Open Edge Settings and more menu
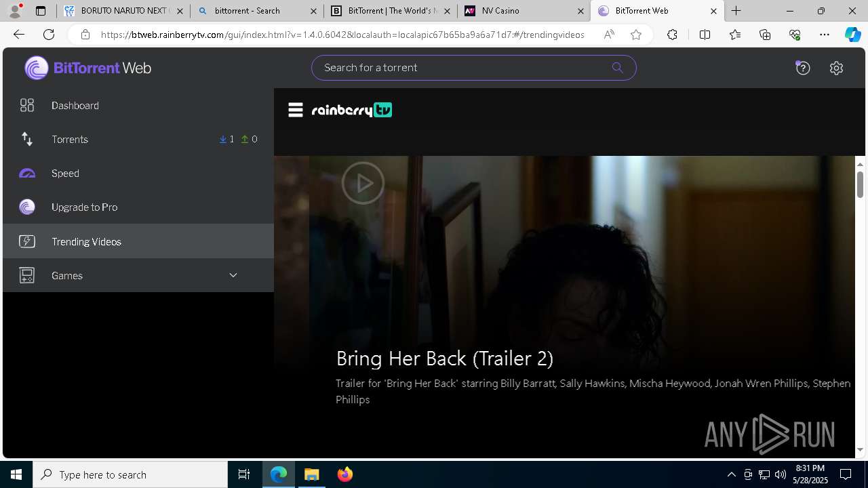 825,35
